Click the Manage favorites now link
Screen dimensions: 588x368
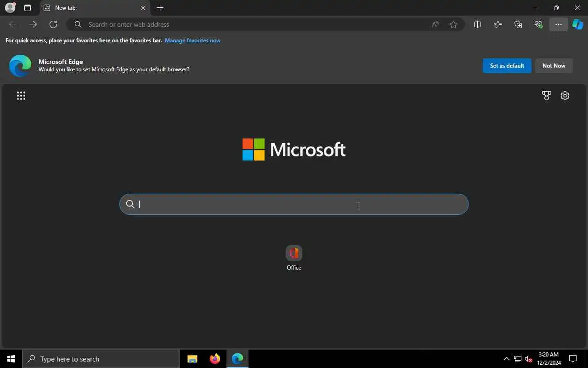pos(192,40)
